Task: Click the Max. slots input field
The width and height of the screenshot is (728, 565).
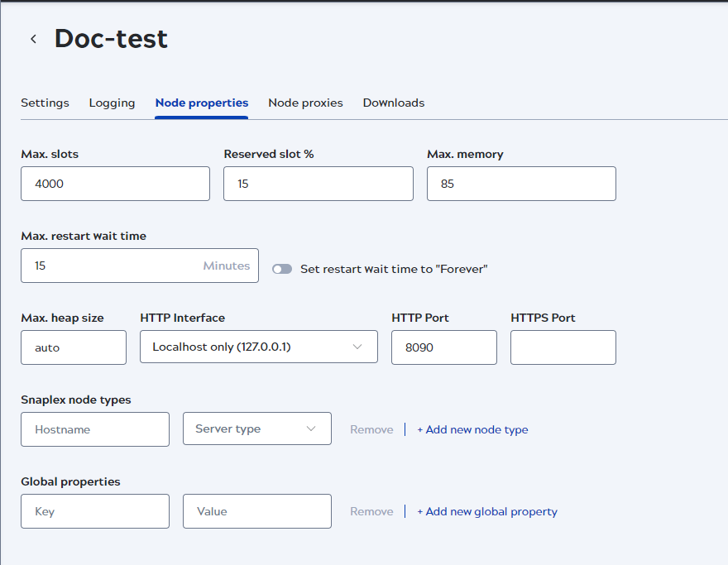Action: [x=115, y=184]
